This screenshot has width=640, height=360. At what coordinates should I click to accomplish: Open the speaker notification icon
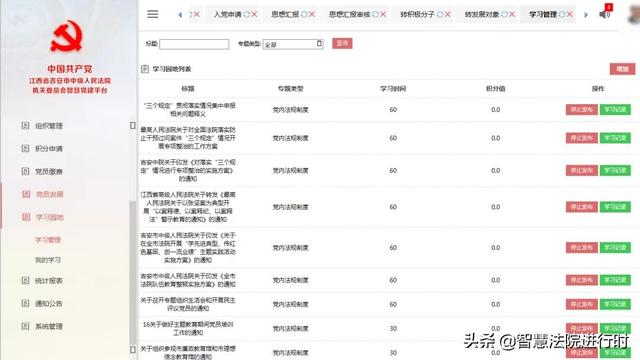tap(604, 14)
